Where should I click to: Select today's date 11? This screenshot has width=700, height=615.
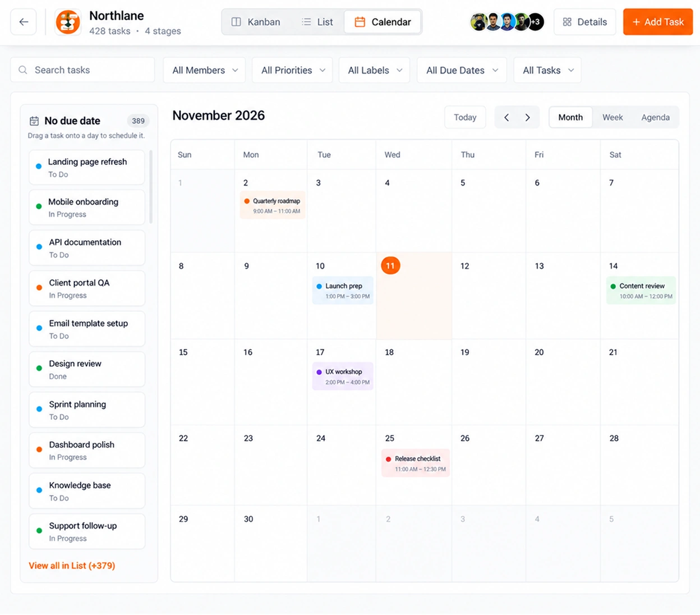click(390, 265)
